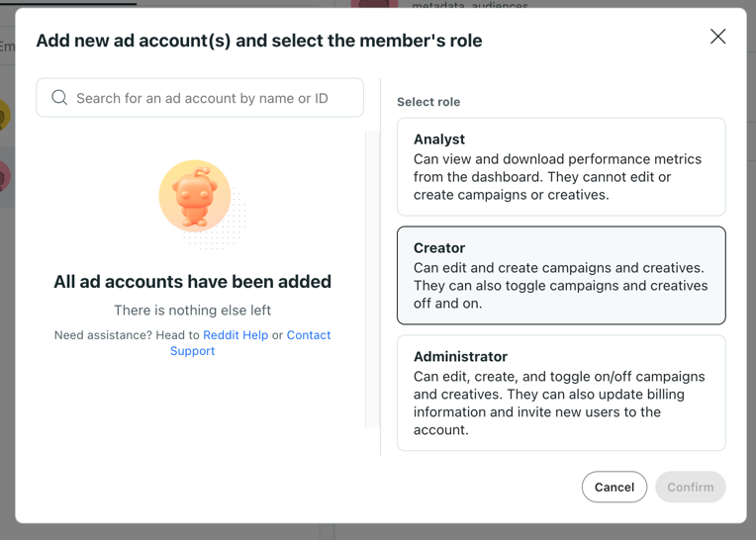Click the "Select role" label
This screenshot has height=540, width=756.
click(428, 102)
